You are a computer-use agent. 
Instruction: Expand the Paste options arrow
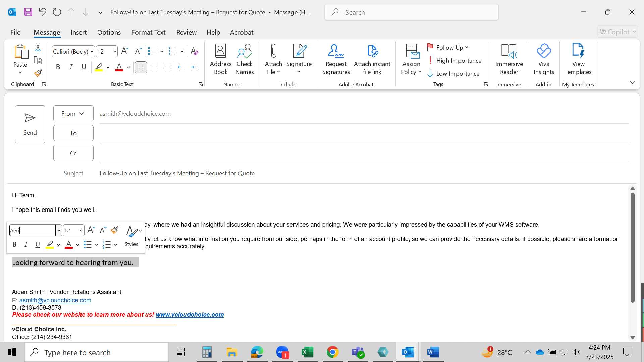click(x=20, y=72)
